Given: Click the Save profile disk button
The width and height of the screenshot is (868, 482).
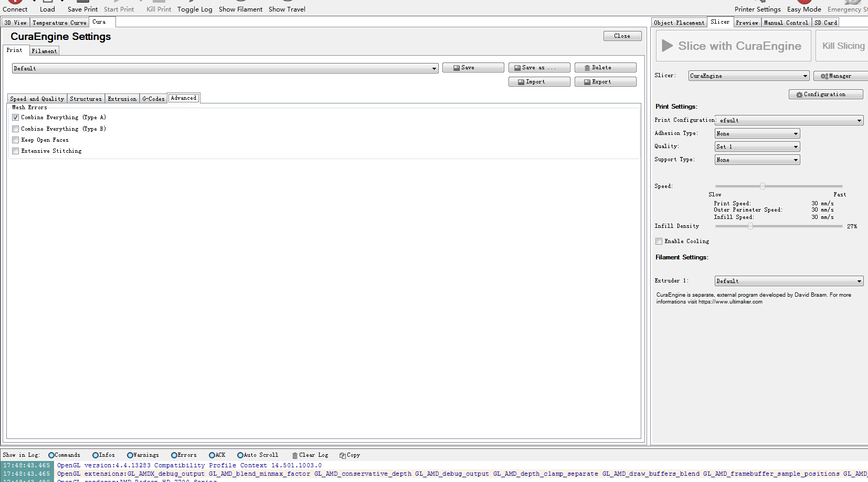Looking at the screenshot, I should 473,68.
